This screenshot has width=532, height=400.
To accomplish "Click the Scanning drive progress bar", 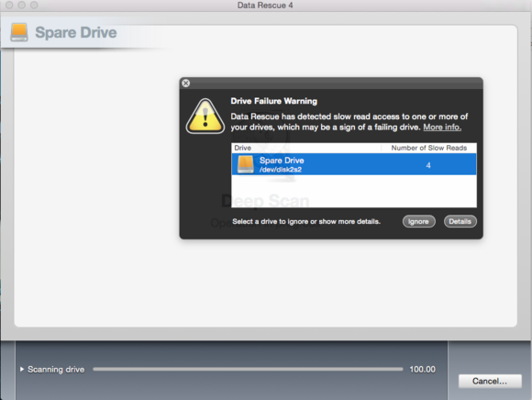I will pyautogui.click(x=248, y=369).
